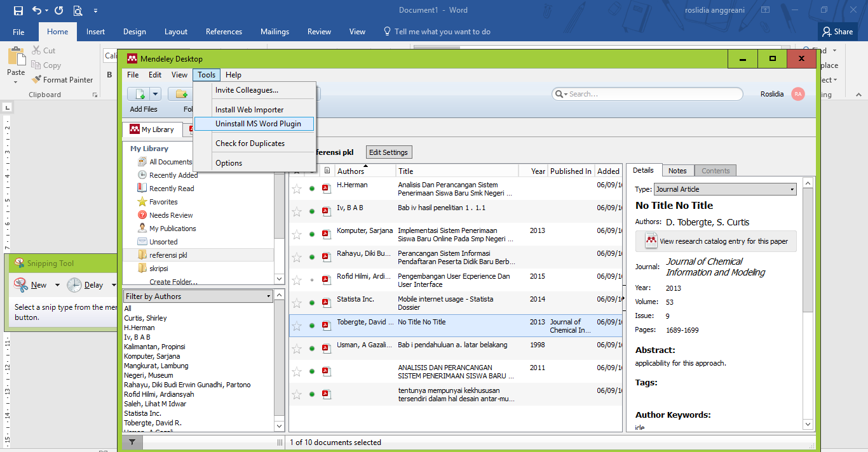This screenshot has height=452, width=868.
Task: Click the filter funnel icon at bottom left
Action: click(x=132, y=442)
